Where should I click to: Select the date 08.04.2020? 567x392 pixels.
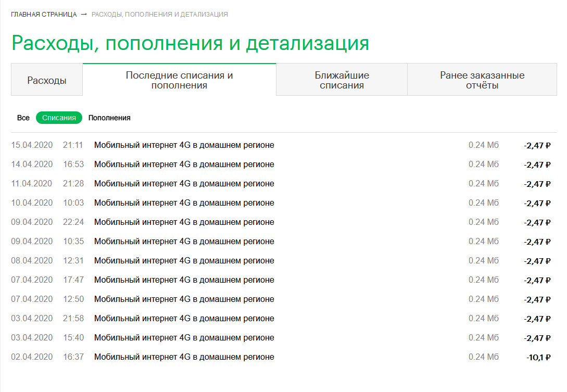32,261
